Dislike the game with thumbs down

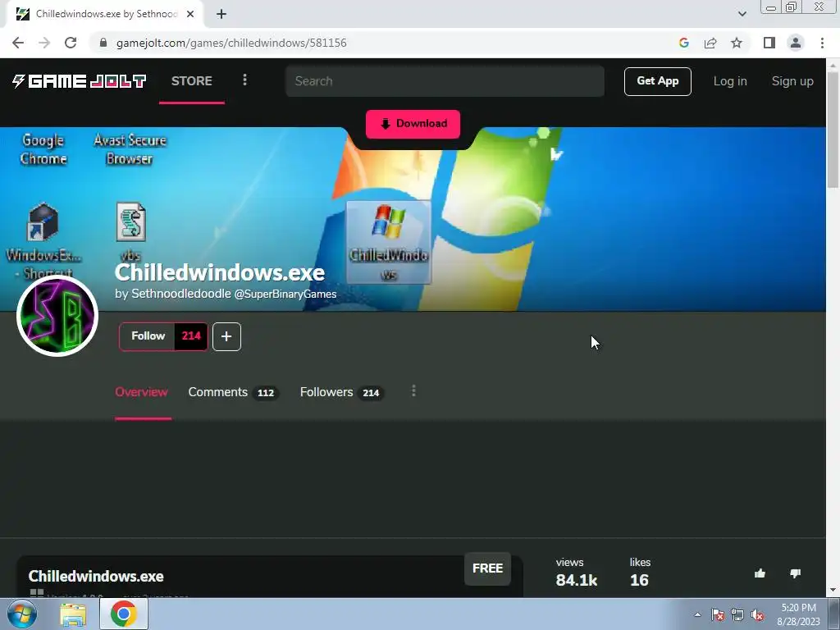(x=795, y=573)
